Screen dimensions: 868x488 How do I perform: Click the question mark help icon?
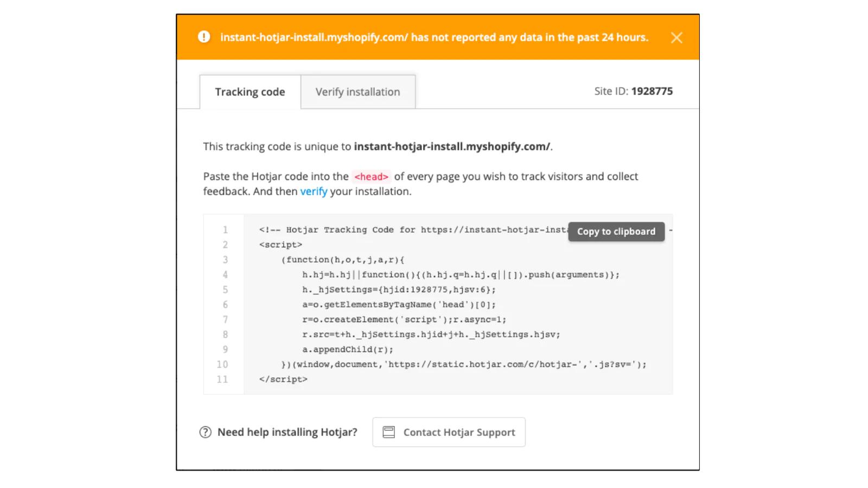(x=205, y=432)
